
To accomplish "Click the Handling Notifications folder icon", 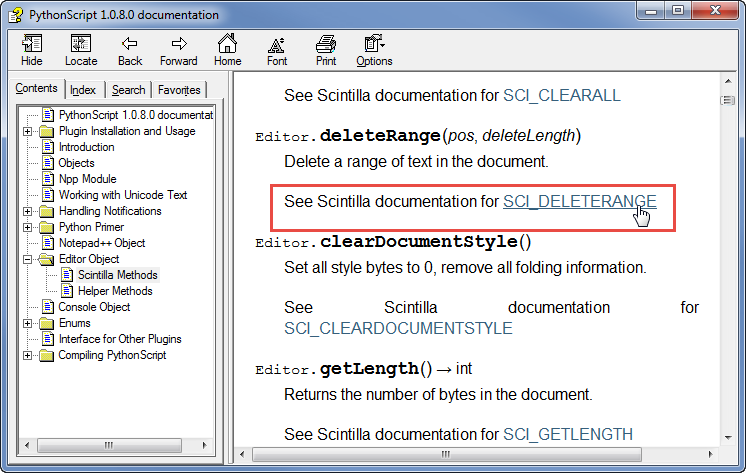I will [x=47, y=211].
